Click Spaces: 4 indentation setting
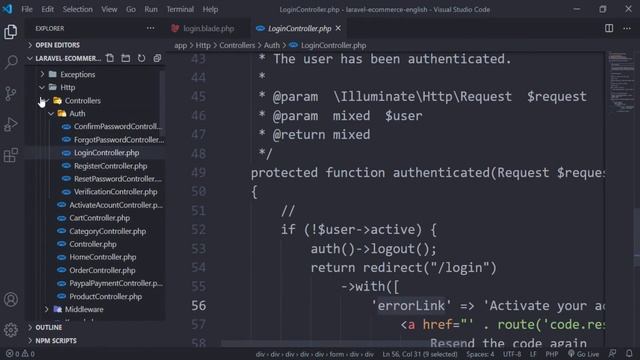 [480, 354]
